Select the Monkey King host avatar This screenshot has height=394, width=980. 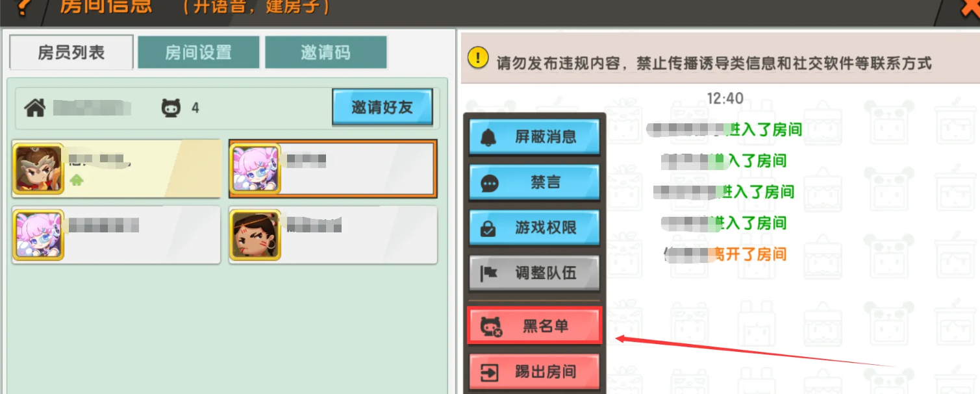[38, 169]
